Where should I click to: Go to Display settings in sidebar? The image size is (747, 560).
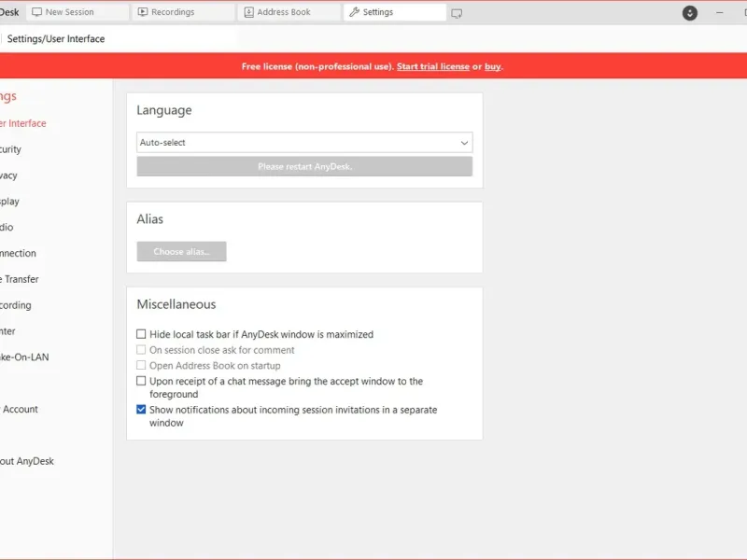coord(9,202)
